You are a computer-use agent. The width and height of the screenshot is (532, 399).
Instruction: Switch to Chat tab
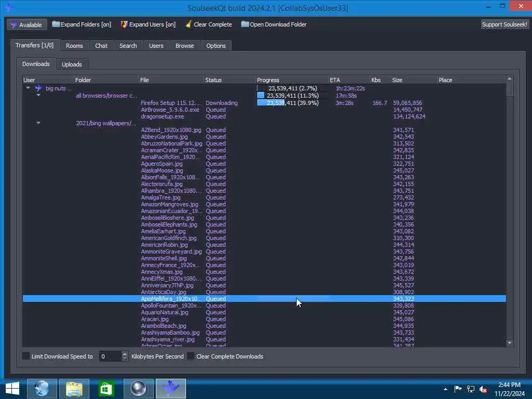101,46
